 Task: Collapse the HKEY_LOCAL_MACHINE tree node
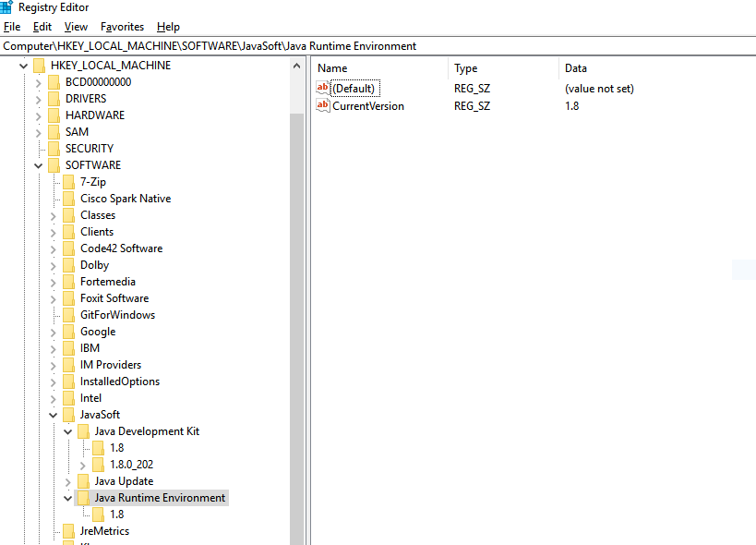[x=24, y=65]
